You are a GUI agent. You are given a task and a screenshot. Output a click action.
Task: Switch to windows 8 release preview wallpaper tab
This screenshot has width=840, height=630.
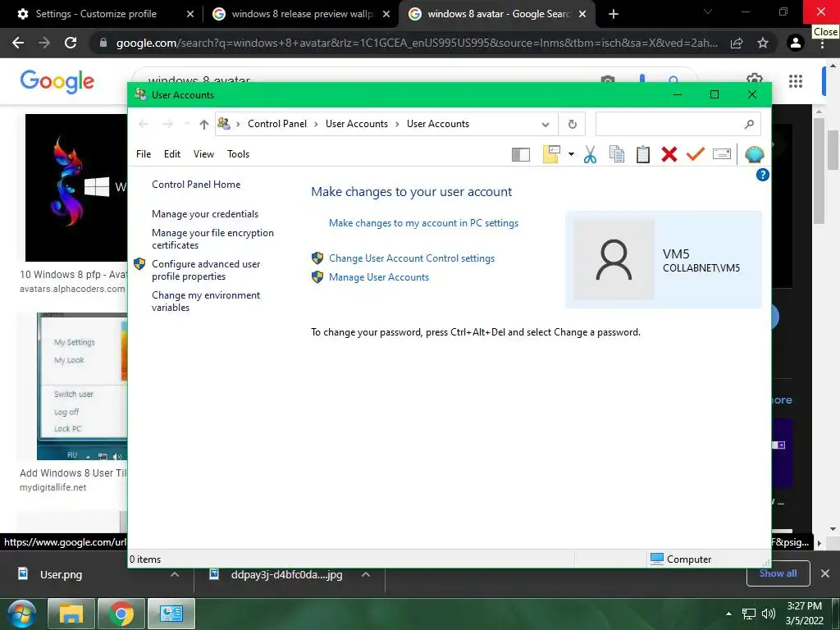(x=300, y=14)
